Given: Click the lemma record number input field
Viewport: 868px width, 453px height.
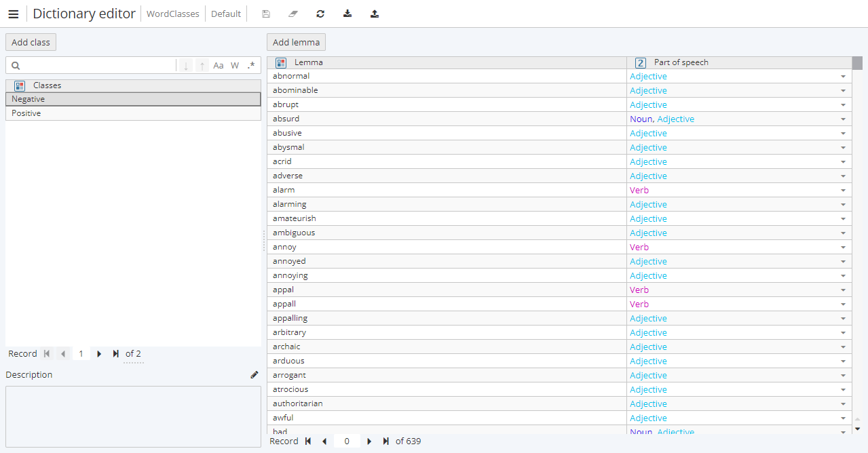Looking at the screenshot, I should click(x=346, y=441).
